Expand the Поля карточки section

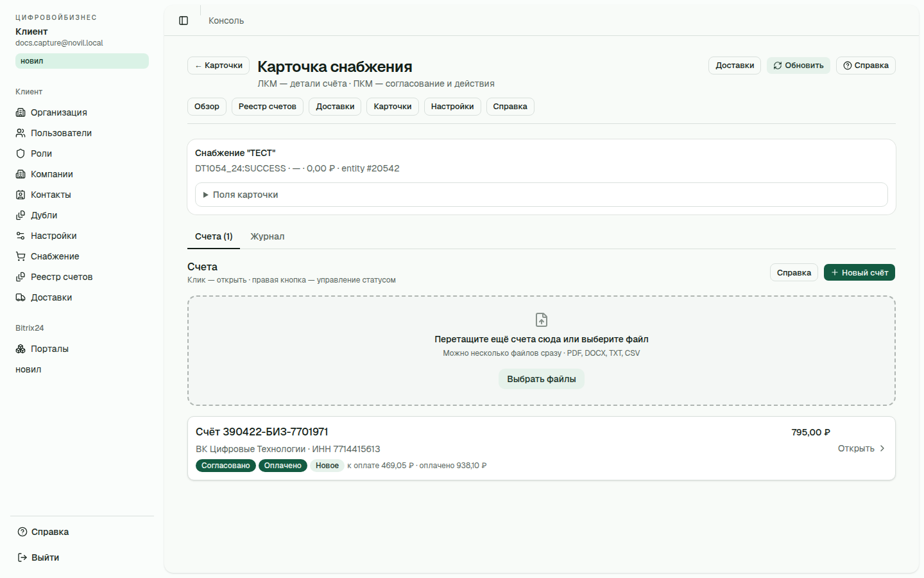[x=542, y=195]
